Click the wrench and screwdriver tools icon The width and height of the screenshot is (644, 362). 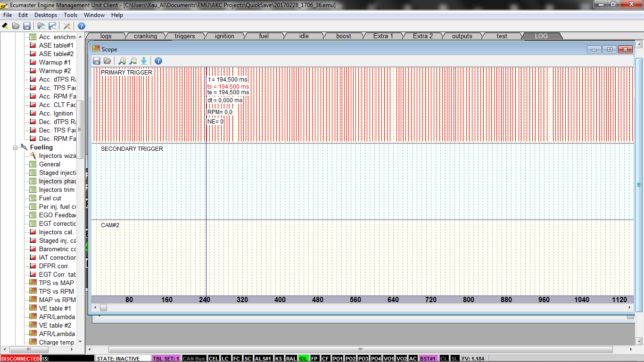(x=67, y=26)
